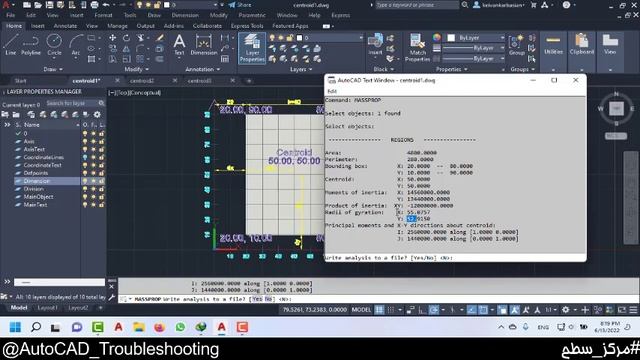Open workspace switching gear in status bar

[565, 310]
